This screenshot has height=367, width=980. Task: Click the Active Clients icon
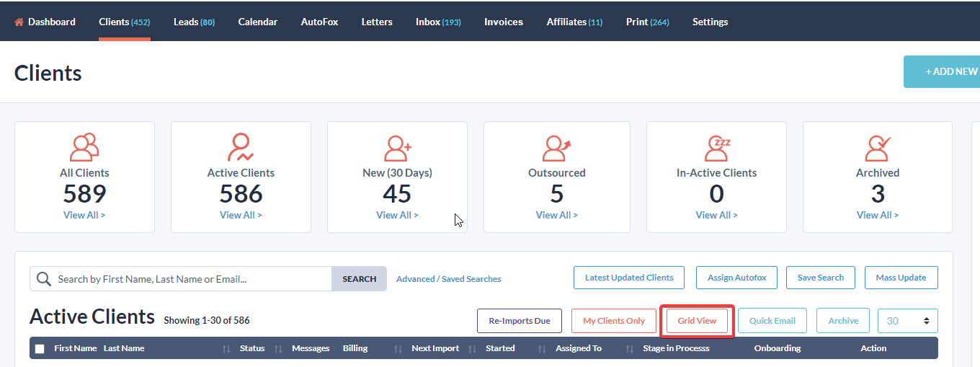click(x=241, y=147)
